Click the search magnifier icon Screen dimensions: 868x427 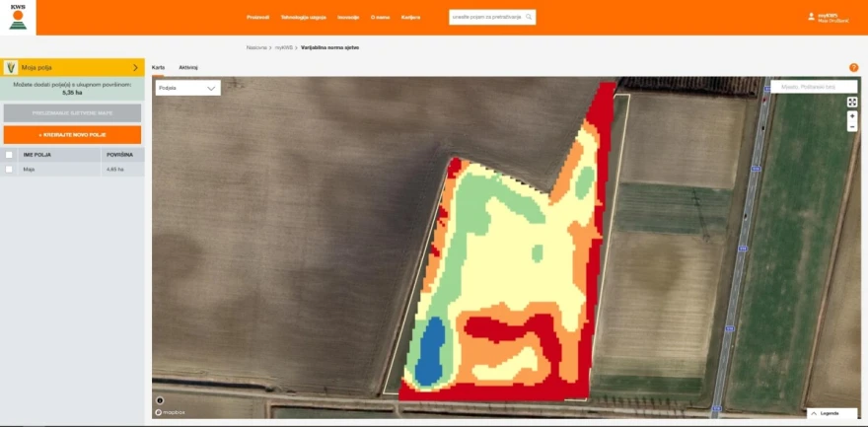pos(529,17)
